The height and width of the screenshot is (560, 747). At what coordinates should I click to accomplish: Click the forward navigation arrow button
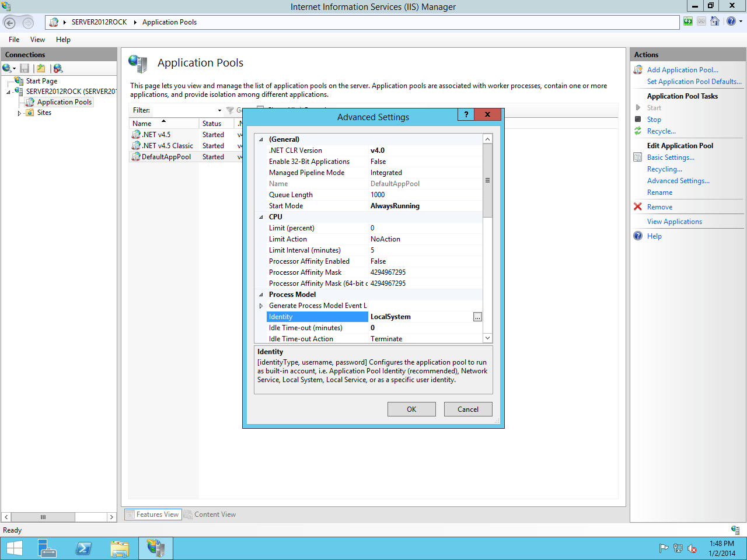tap(28, 23)
